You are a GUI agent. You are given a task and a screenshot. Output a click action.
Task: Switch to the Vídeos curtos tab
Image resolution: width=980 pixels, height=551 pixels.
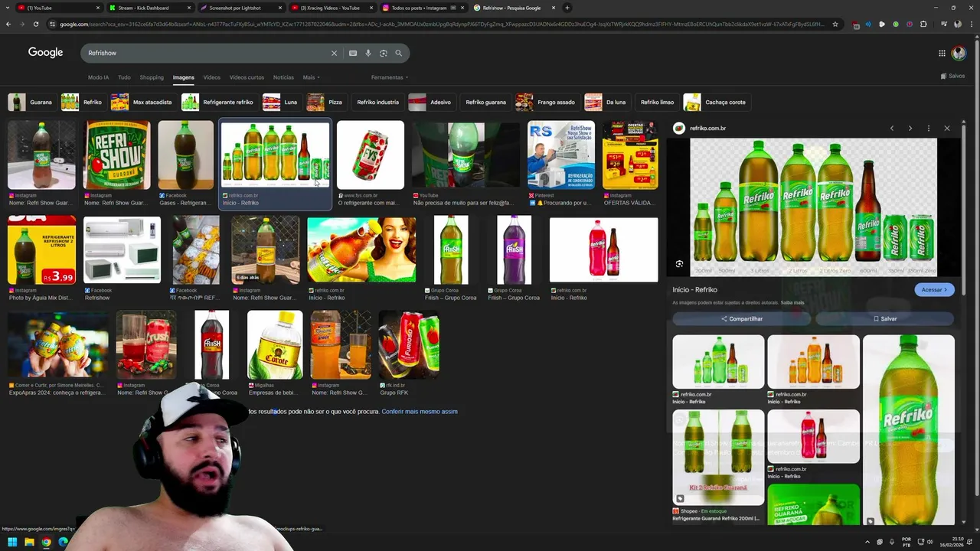tap(247, 77)
